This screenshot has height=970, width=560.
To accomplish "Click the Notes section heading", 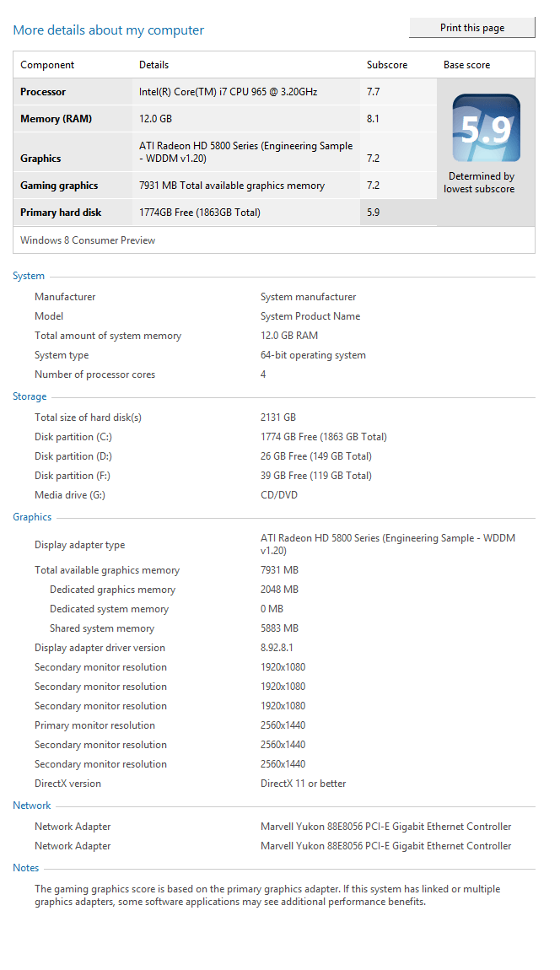I will 26,868.
